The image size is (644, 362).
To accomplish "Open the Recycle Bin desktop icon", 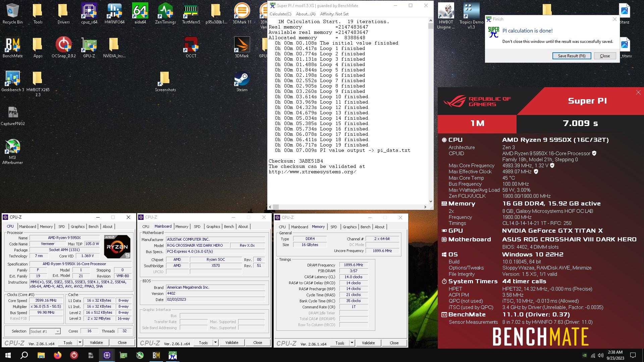I will [x=12, y=14].
